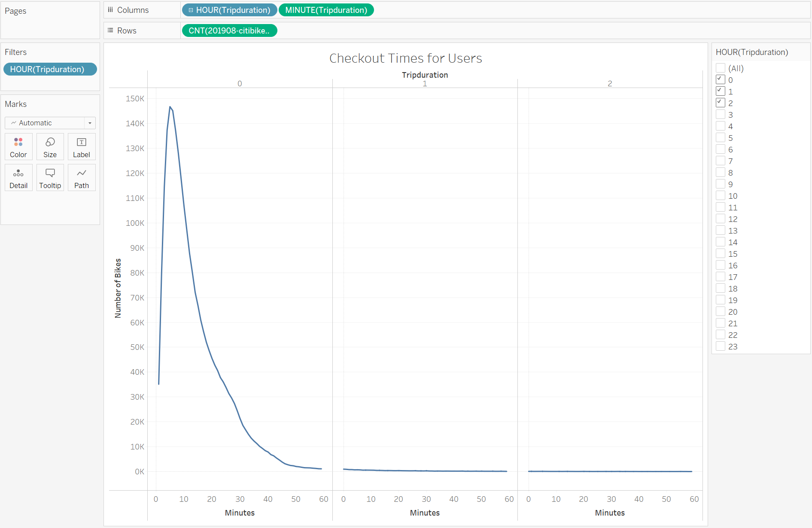Click the Path mark icon

[x=81, y=177]
